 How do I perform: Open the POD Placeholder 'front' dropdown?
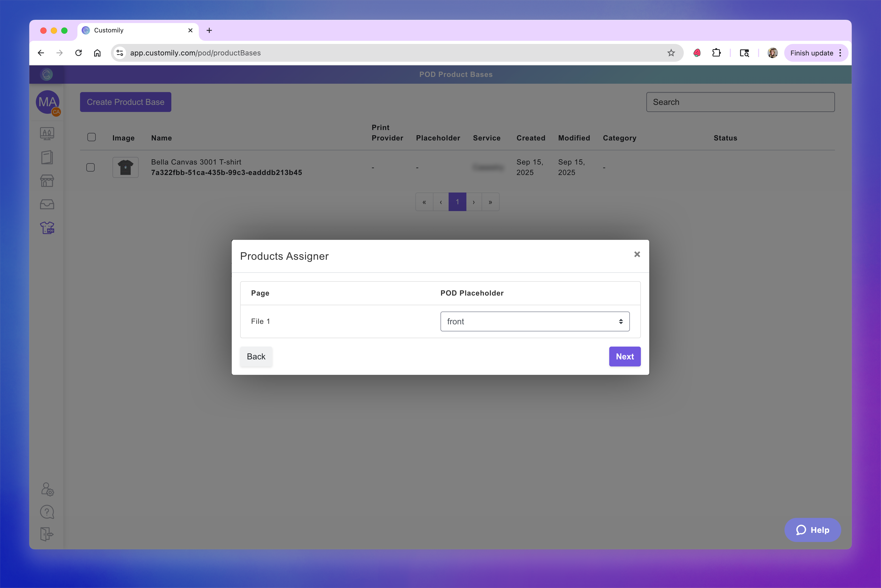pyautogui.click(x=534, y=321)
